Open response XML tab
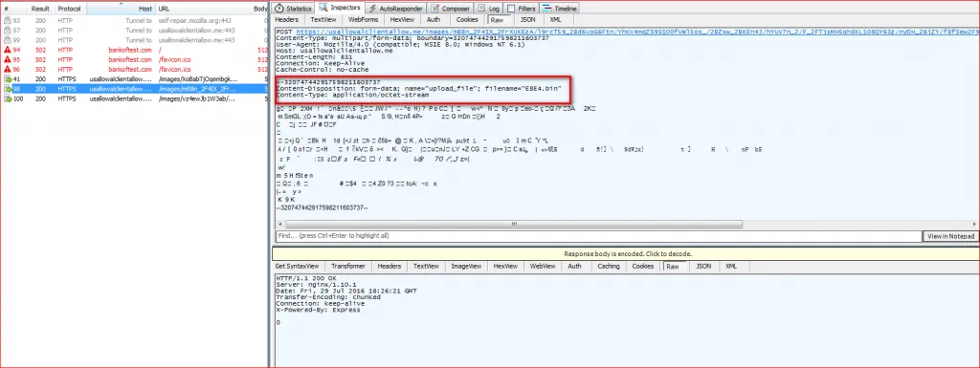Screen dimensions: 980x368 [730, 267]
